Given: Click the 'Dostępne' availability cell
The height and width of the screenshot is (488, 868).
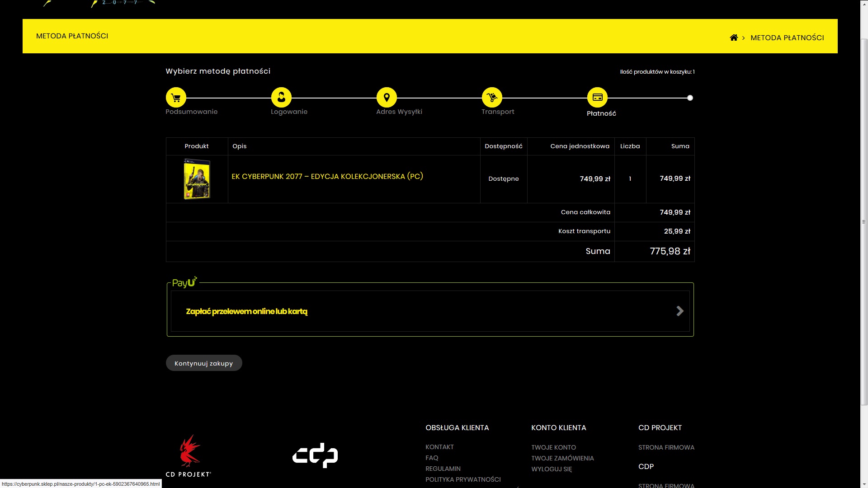Looking at the screenshot, I should [x=504, y=179].
